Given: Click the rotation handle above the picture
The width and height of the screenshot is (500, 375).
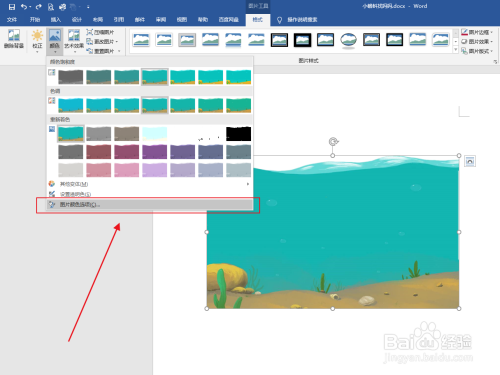Looking at the screenshot, I should 333,142.
